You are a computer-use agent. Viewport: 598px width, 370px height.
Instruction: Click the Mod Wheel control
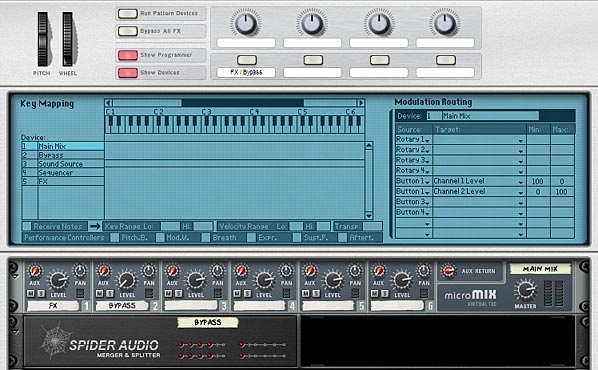(x=68, y=39)
